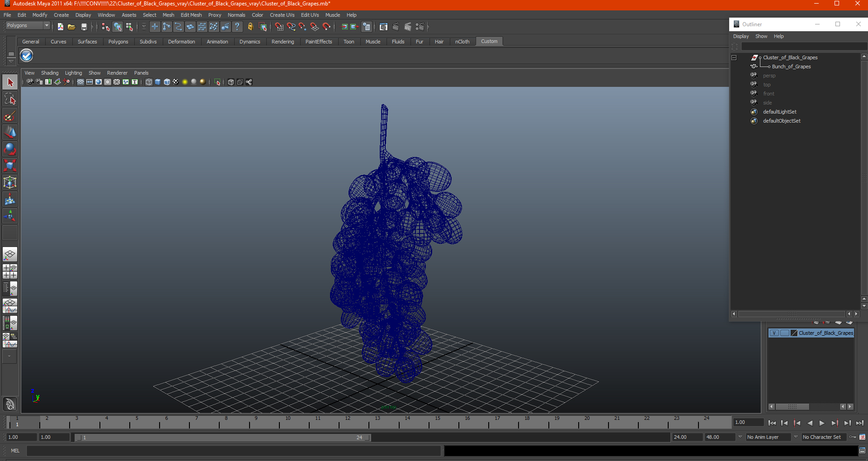Open Script Editor icon beside command line
The height and width of the screenshot is (461, 868).
862,451
